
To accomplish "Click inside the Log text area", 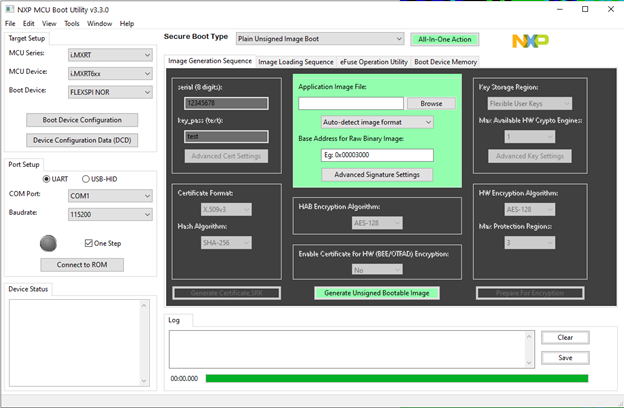I will [x=347, y=349].
